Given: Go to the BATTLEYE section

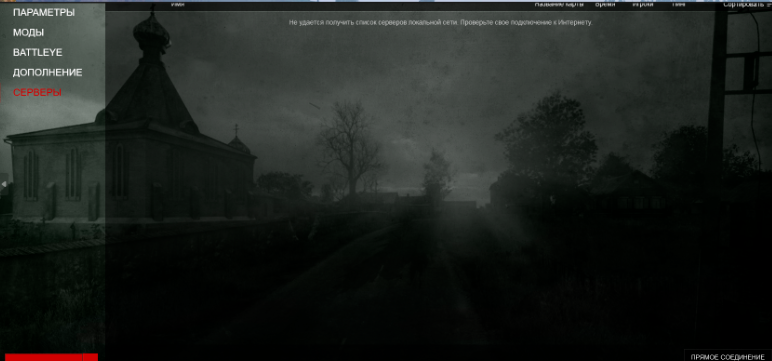Looking at the screenshot, I should (x=37, y=53).
